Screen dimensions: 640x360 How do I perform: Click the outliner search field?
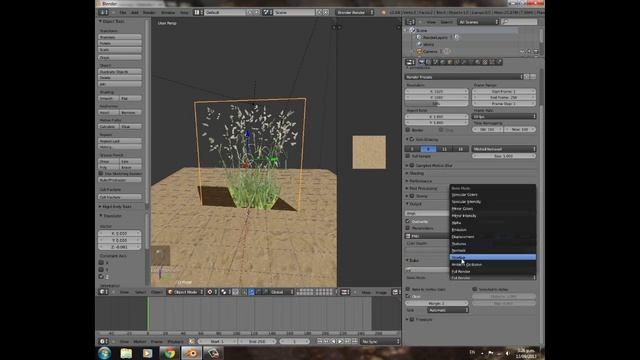click(x=520, y=22)
